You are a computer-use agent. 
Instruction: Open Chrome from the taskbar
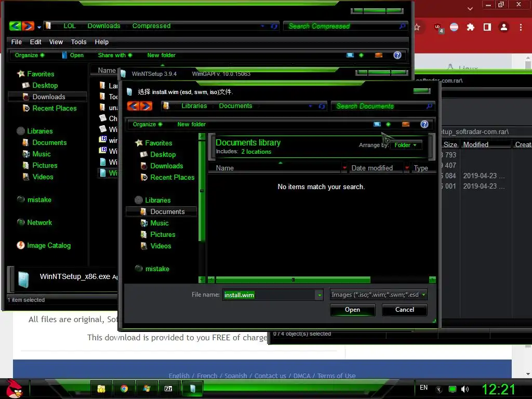[124, 389]
